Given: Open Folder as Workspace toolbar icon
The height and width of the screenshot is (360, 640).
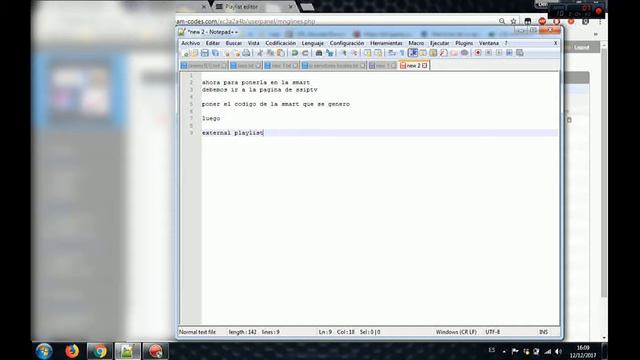Looking at the screenshot, I should point(454,53).
